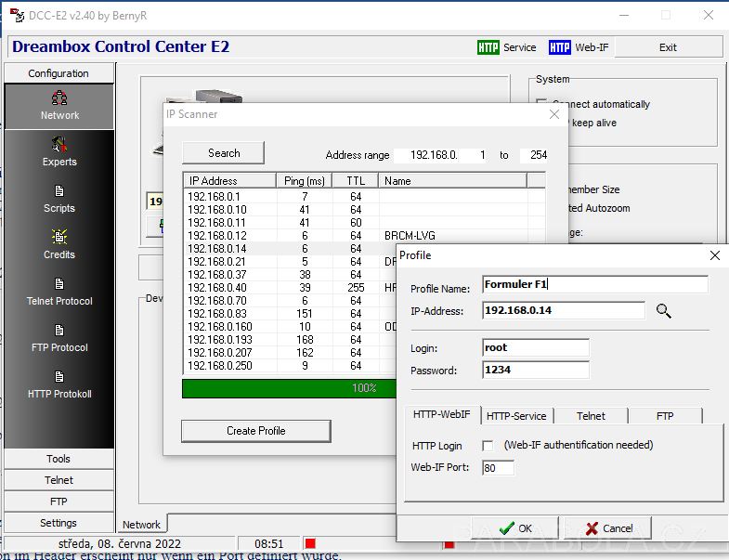
Task: Open the HTTP Protokoll log
Action: click(59, 384)
